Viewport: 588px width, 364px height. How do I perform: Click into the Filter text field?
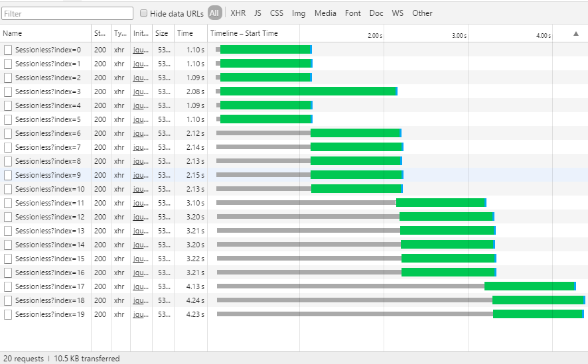68,13
